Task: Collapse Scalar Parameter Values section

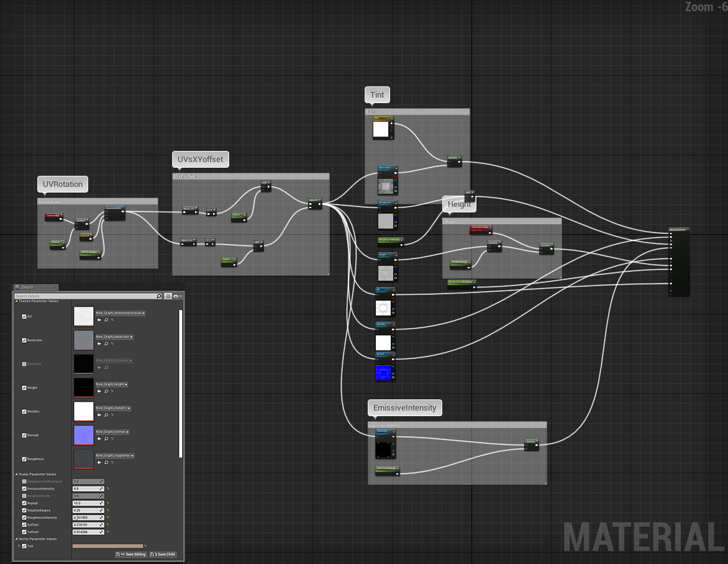Action: pos(16,474)
